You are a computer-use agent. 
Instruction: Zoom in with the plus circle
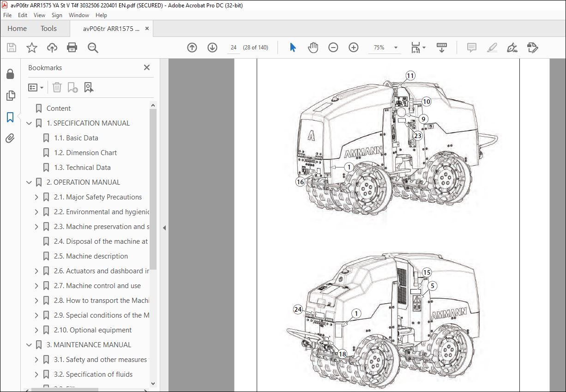click(x=354, y=48)
